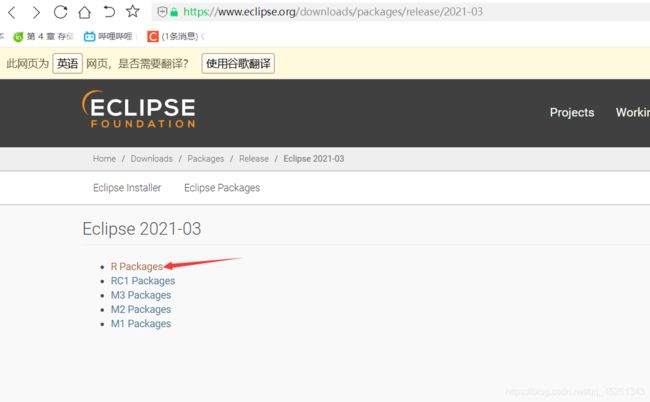650x402 pixels.
Task: Go to the browser home page icon
Action: point(85,12)
